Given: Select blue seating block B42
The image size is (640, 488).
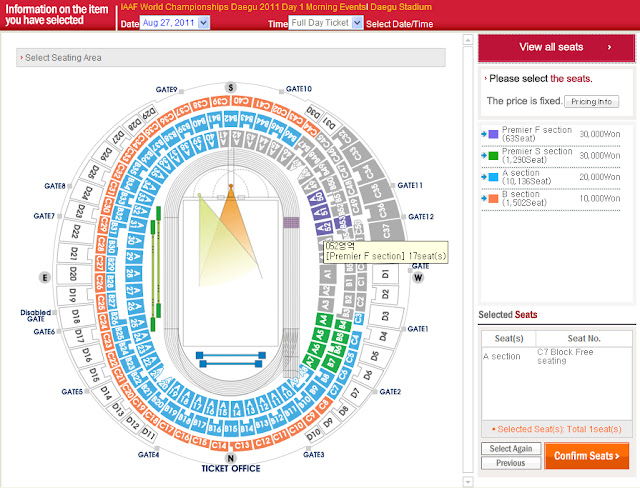Looking at the screenshot, I should [231, 119].
